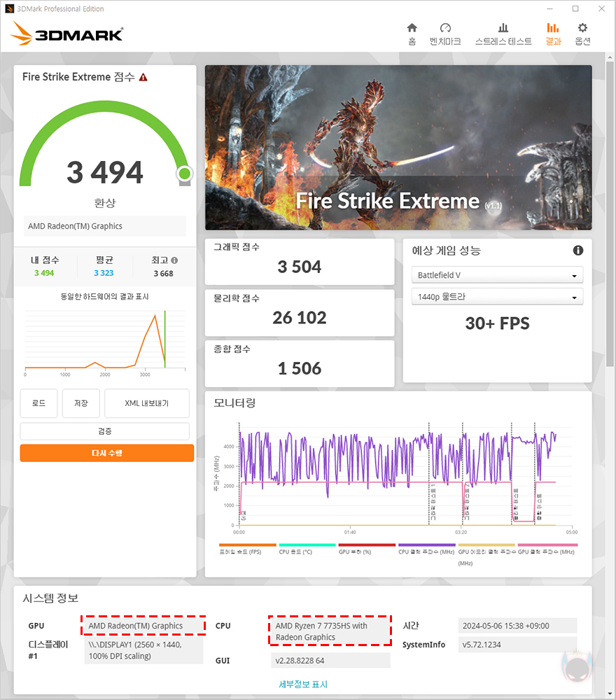Screen dimensions: 616x700
Task: Click the vertical scrollbar thumb
Action: 610,213
